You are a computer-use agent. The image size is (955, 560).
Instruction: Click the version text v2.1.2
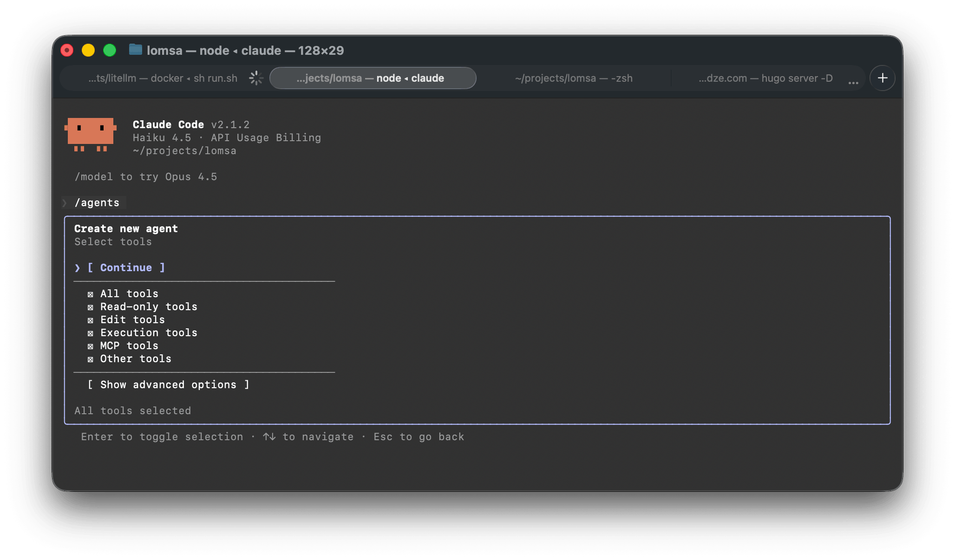pyautogui.click(x=230, y=125)
